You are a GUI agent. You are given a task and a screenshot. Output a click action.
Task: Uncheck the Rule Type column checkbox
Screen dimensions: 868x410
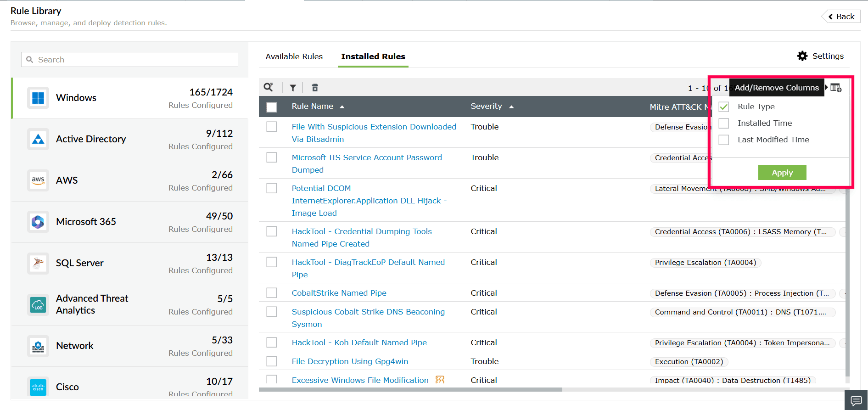[x=724, y=107]
